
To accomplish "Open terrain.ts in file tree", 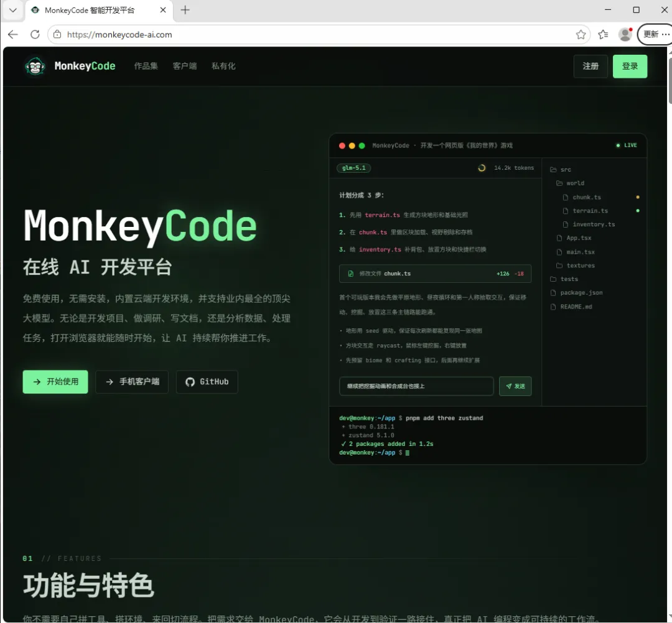I will [x=586, y=211].
